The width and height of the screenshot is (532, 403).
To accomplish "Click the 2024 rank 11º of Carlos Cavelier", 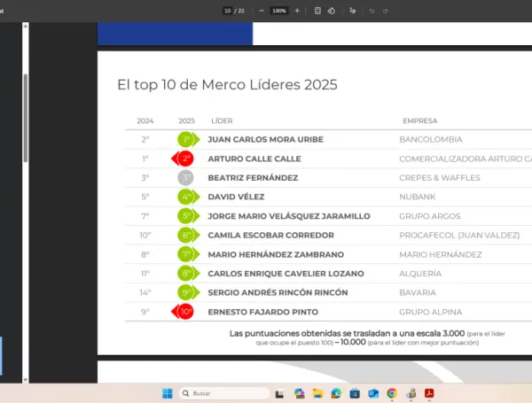I will click(x=145, y=274).
